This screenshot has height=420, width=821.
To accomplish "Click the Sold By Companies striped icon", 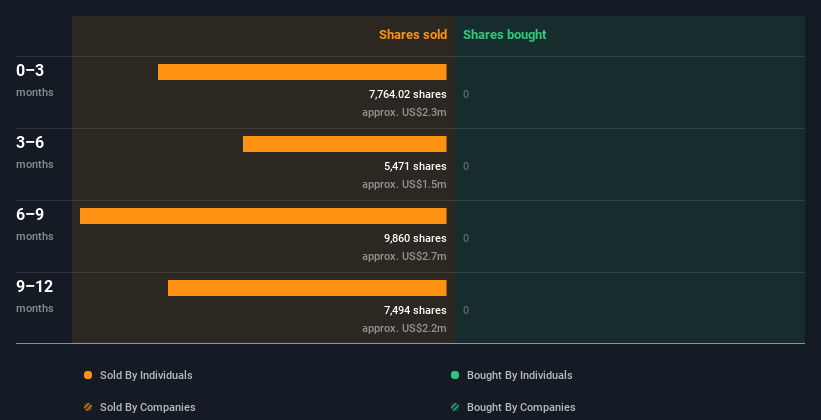I will coord(88,407).
